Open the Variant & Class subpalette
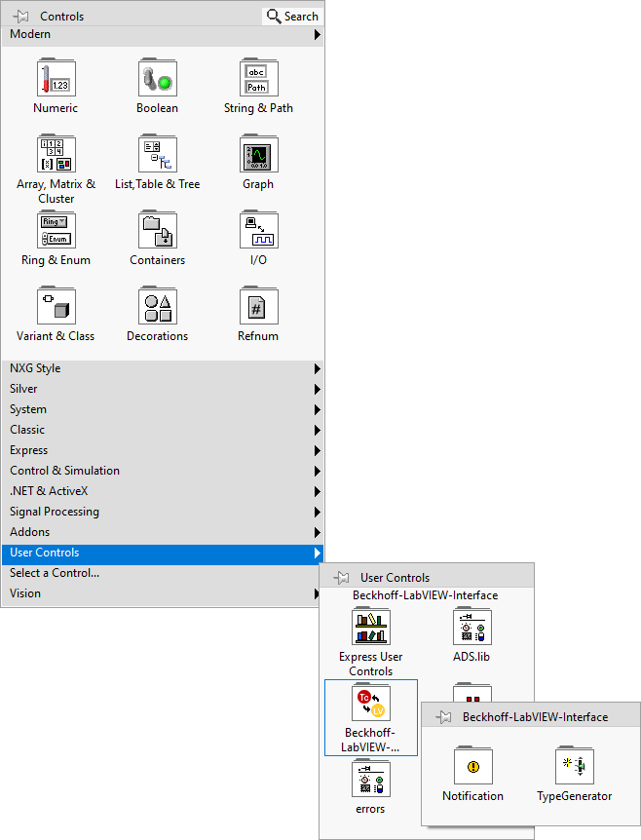This screenshot has height=840, width=641. pyautogui.click(x=57, y=306)
